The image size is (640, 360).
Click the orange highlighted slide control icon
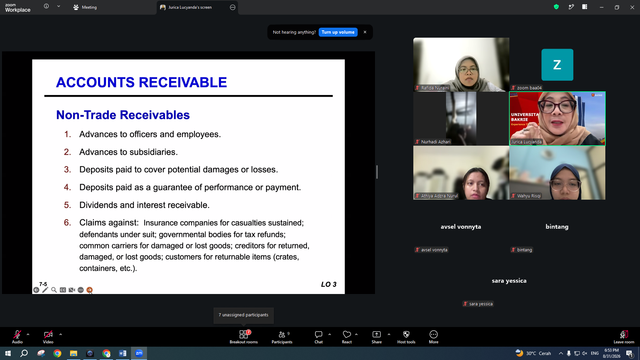[x=89, y=290]
